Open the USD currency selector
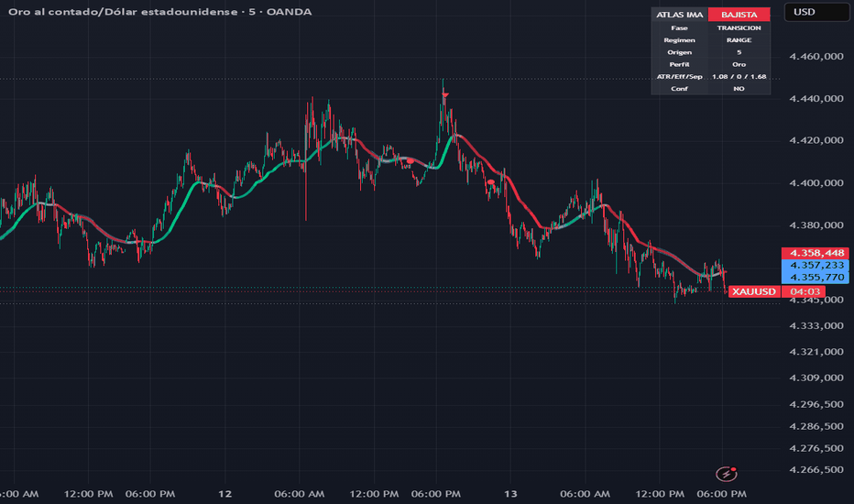The height and width of the screenshot is (504, 854). (x=816, y=12)
